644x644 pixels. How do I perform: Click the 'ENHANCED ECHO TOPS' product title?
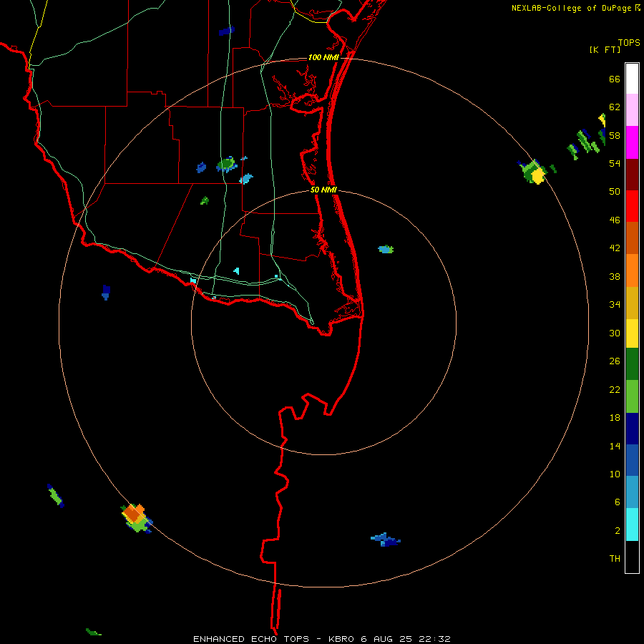click(x=251, y=639)
